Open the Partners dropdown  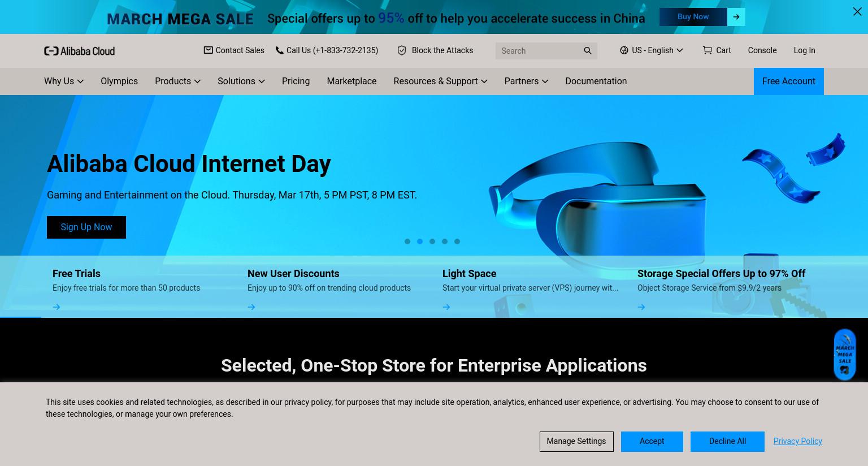click(526, 81)
